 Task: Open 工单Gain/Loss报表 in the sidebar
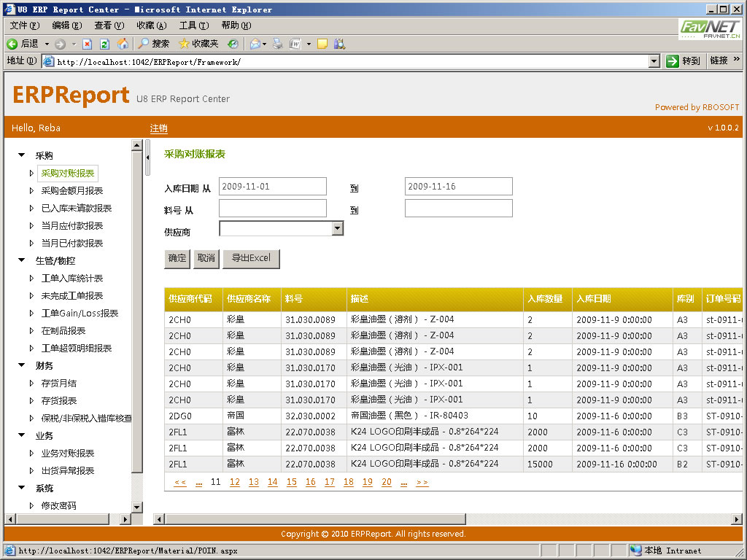[x=80, y=313]
